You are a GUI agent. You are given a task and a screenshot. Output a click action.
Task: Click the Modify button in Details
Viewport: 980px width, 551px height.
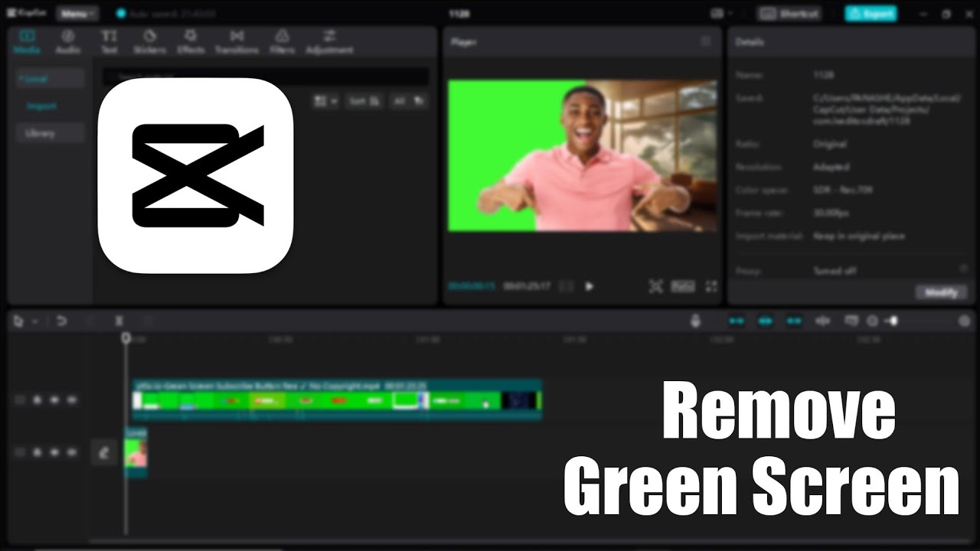(x=941, y=292)
